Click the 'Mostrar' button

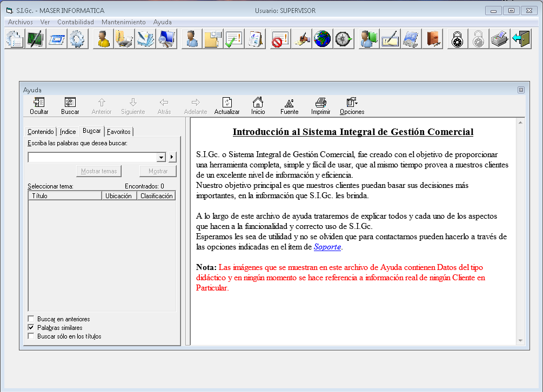(x=158, y=171)
